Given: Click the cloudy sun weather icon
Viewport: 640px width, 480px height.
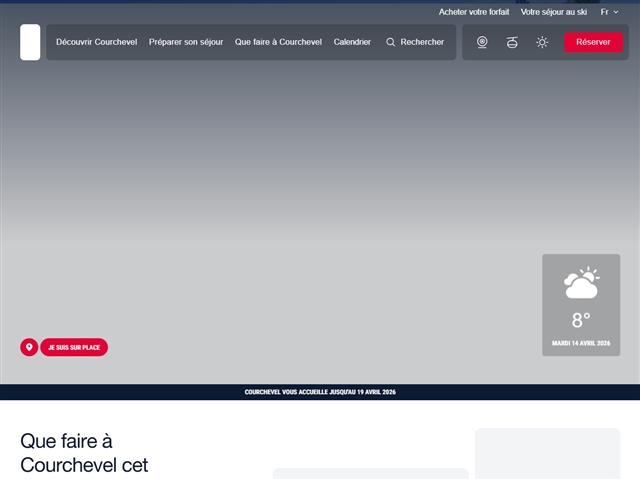Looking at the screenshot, I should click(x=581, y=283).
